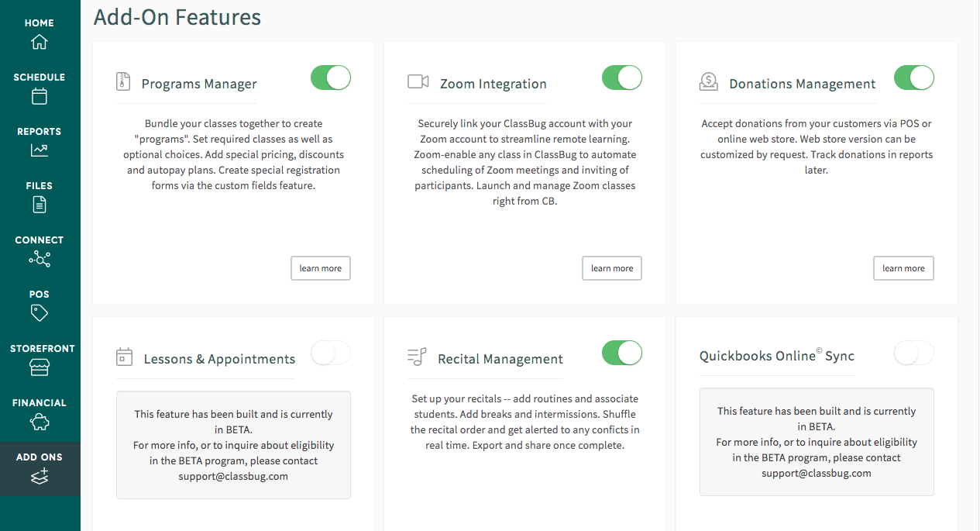This screenshot has width=980, height=531.
Task: Click the Add Ons layers icon
Action: pyautogui.click(x=40, y=476)
